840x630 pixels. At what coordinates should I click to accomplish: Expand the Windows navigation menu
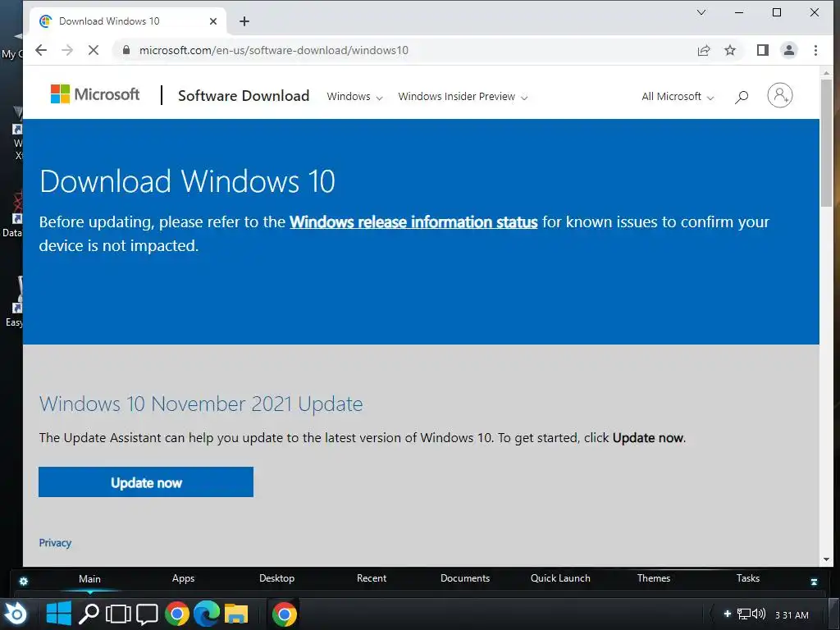point(354,97)
